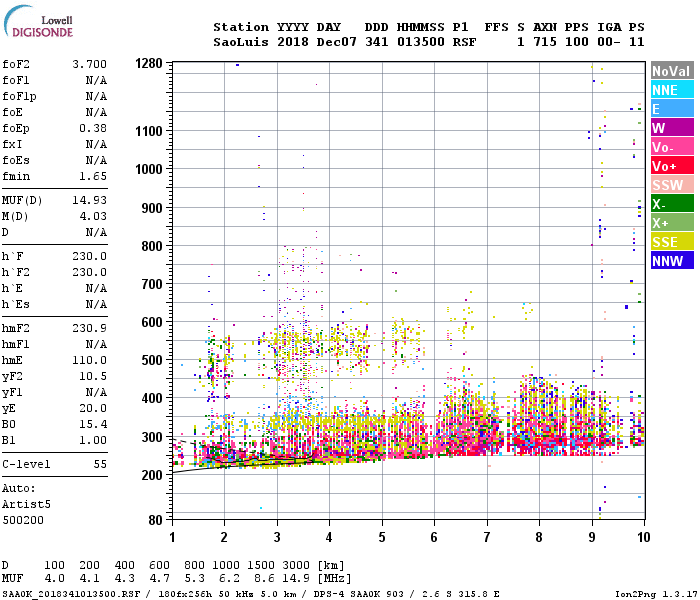Click the yE value 20.0
This screenshot has width=700, height=600.
[93, 408]
